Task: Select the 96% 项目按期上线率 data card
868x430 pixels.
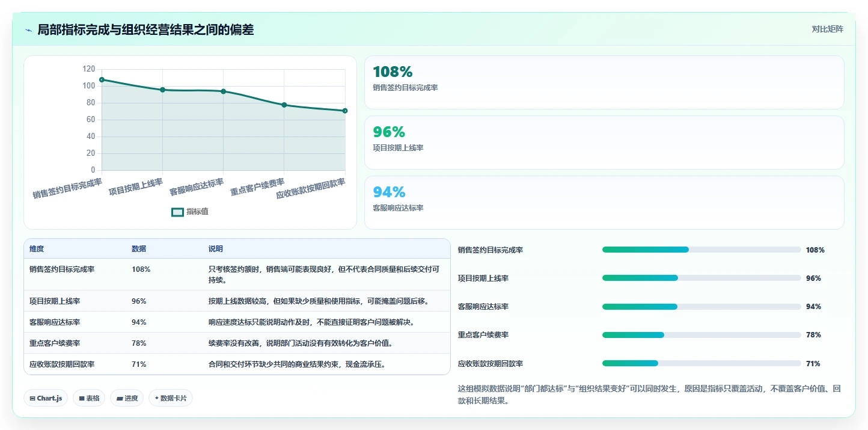Action: click(604, 143)
